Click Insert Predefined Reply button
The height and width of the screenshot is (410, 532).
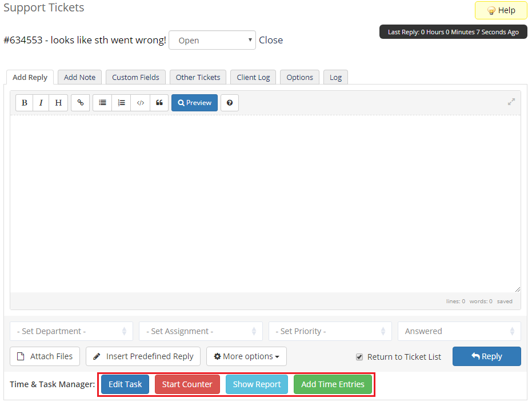pyautogui.click(x=143, y=356)
